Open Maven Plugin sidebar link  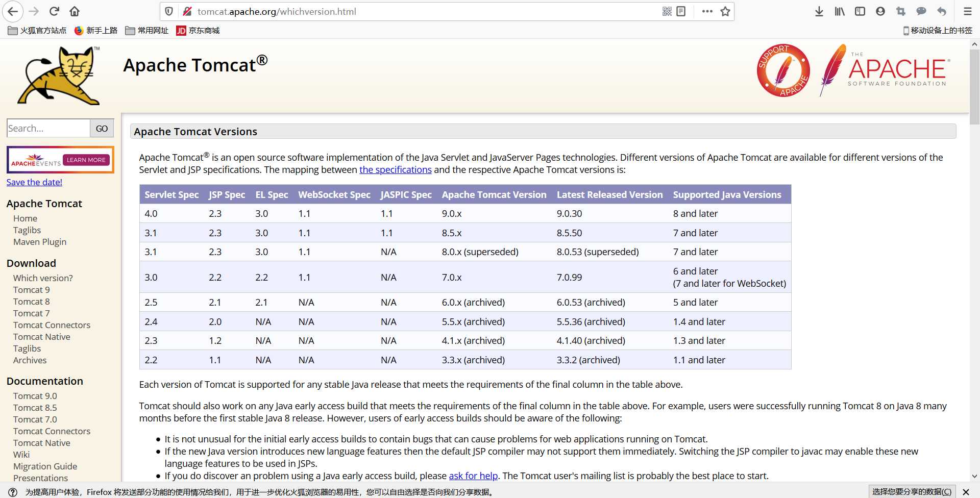(x=40, y=242)
